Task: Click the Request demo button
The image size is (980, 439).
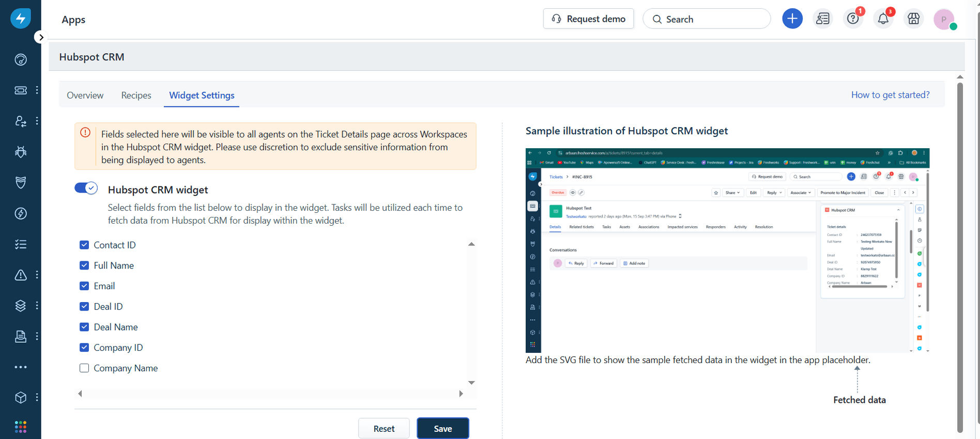Action: 588,19
